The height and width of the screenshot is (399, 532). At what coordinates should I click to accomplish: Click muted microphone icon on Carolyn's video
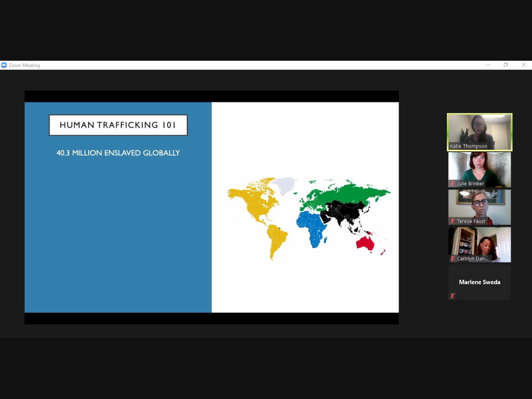[x=452, y=258]
